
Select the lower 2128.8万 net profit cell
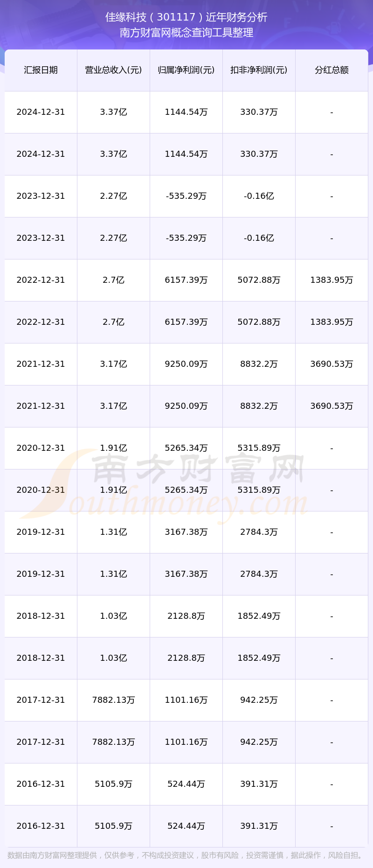[x=186, y=658]
